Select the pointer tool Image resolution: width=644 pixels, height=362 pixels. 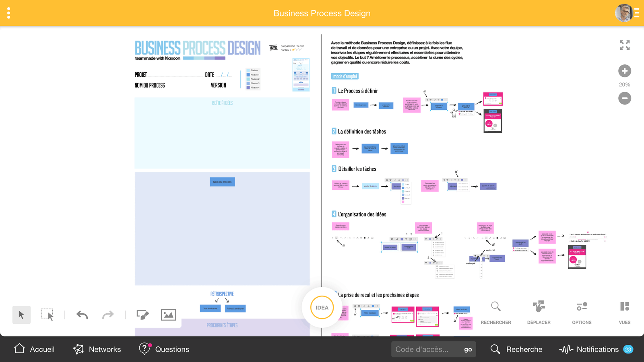[x=21, y=315]
